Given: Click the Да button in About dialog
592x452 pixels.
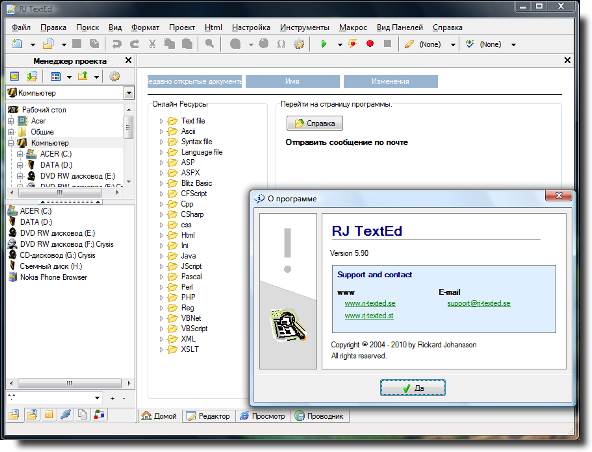Looking at the screenshot, I should (413, 388).
